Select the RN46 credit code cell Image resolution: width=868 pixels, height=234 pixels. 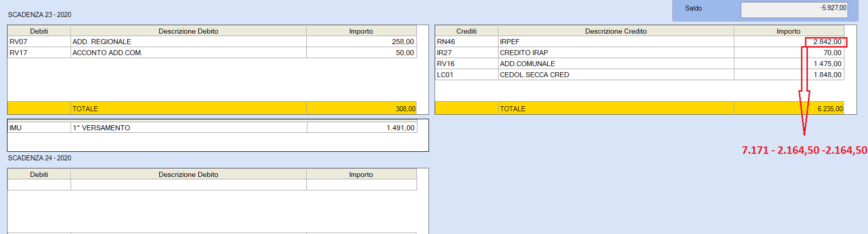(x=467, y=42)
